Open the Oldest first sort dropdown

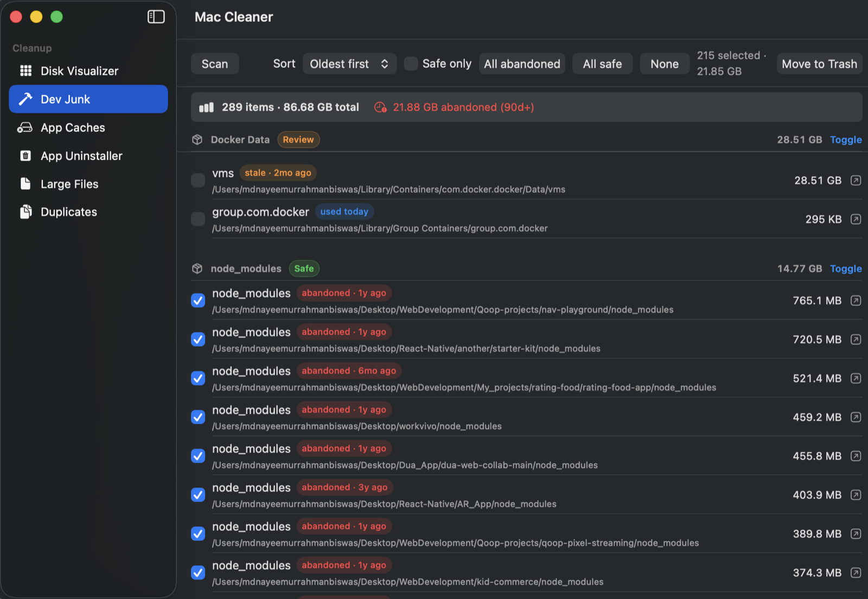(349, 64)
